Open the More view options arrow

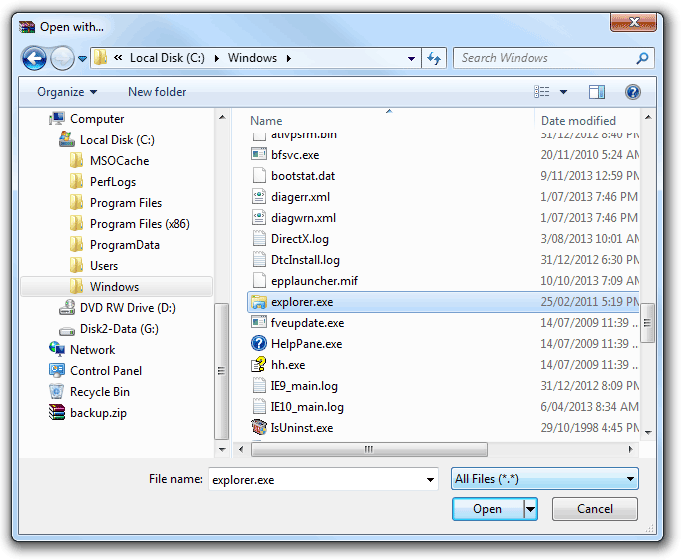pos(563,92)
